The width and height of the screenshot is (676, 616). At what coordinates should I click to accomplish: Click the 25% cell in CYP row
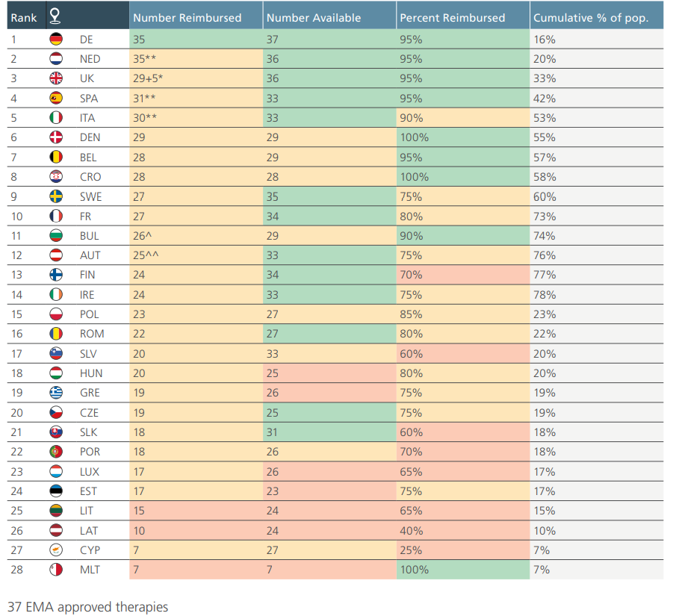point(463,550)
